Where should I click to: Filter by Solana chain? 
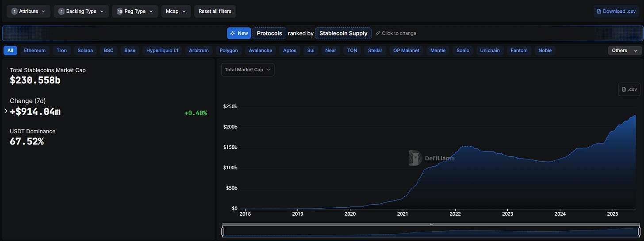85,51
